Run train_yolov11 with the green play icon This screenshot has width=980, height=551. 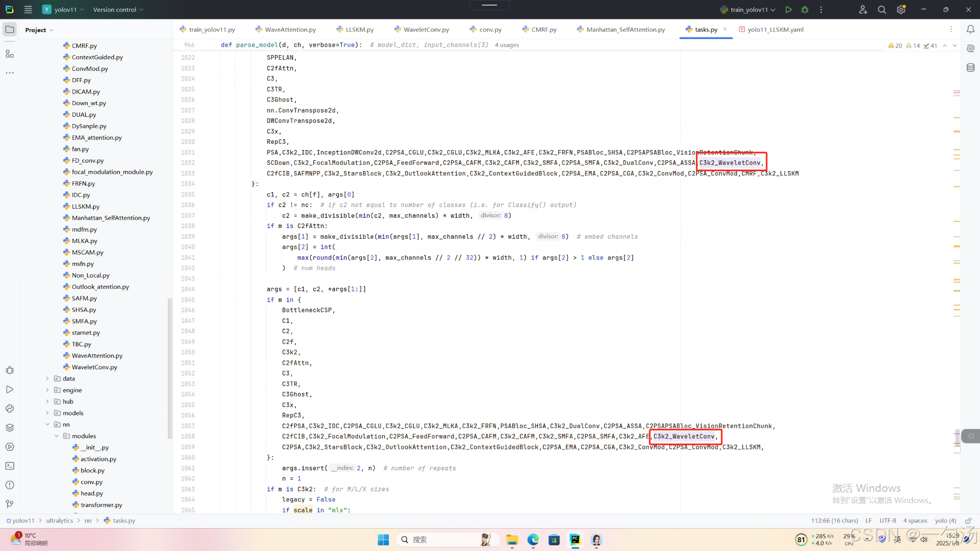(x=789, y=10)
